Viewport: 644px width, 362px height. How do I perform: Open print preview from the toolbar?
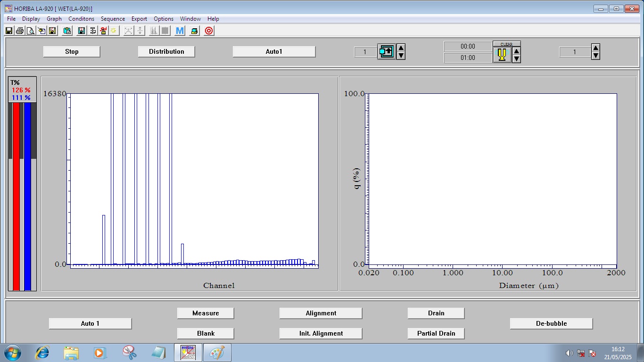[30, 31]
